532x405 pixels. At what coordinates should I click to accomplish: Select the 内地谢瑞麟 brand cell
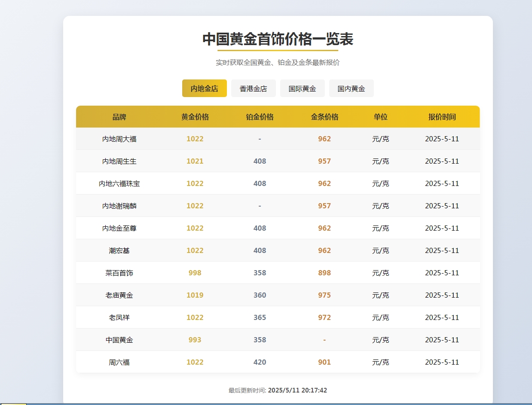pos(119,206)
